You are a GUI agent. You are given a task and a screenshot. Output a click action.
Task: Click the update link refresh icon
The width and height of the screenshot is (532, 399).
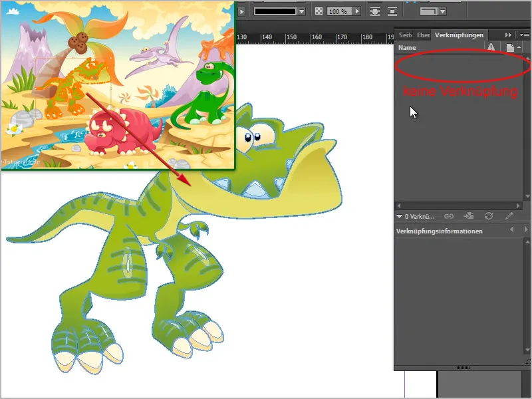click(489, 215)
